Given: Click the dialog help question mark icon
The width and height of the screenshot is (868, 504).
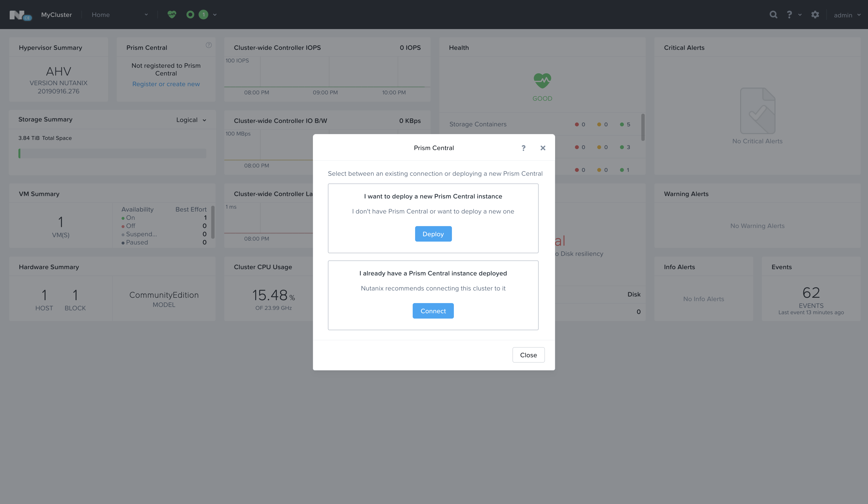Looking at the screenshot, I should click(523, 148).
